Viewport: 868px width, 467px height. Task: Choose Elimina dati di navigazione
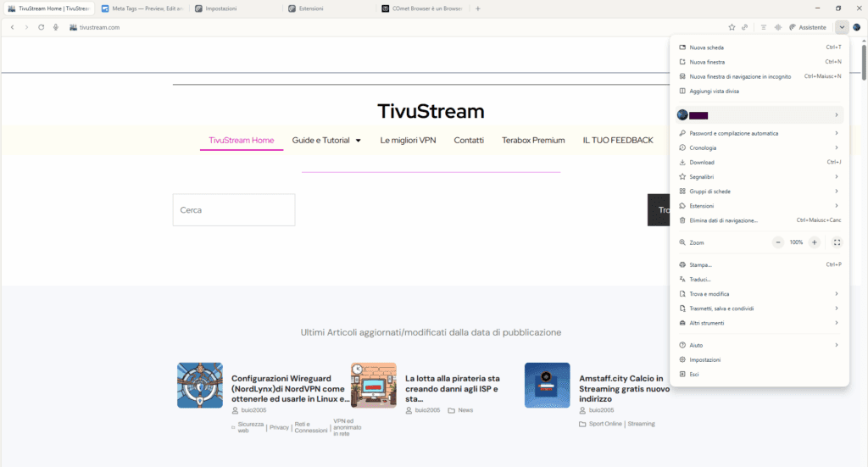point(759,220)
